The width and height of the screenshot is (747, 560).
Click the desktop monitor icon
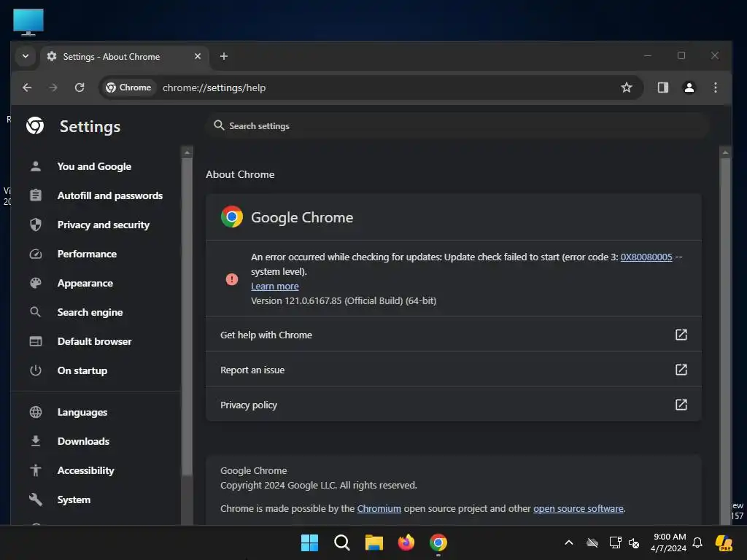[28, 22]
